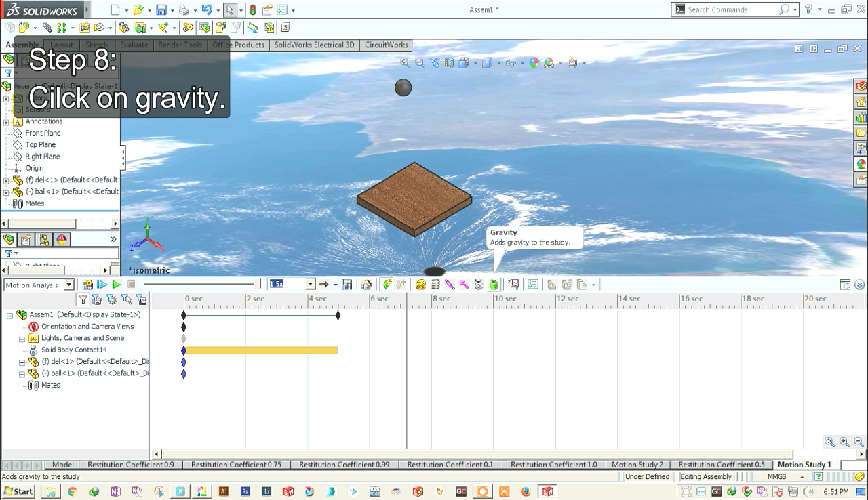
Task: Open the 1.5x playback speed dropdown
Action: pos(311,285)
